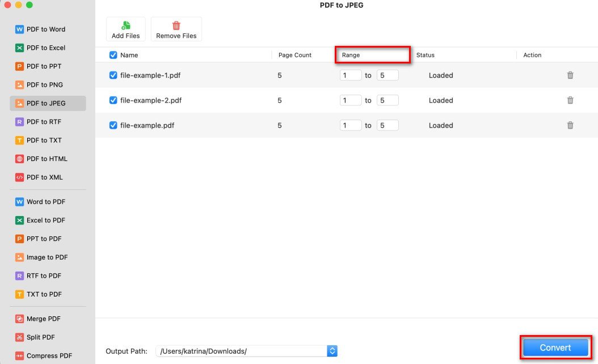Open the output path dropdown stepper
The height and width of the screenshot is (364, 598).
pos(332,351)
